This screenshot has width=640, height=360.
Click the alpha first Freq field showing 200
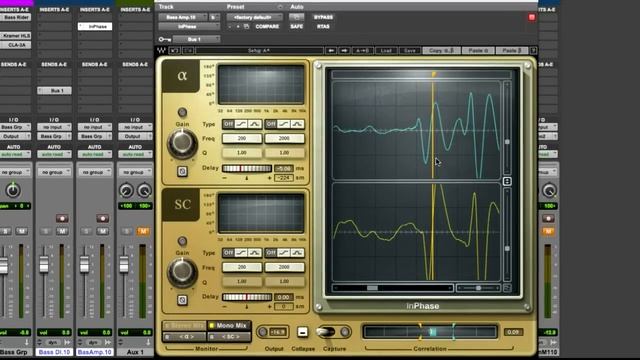(x=242, y=139)
